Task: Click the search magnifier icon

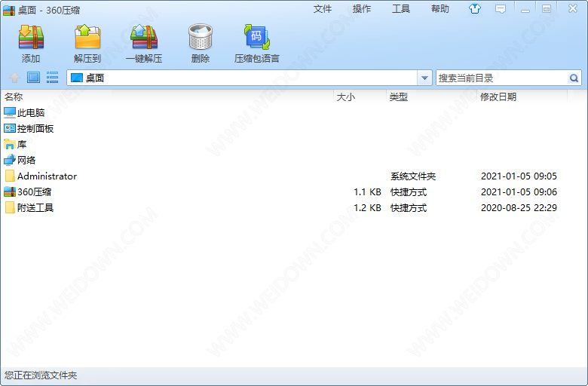Action: click(574, 78)
